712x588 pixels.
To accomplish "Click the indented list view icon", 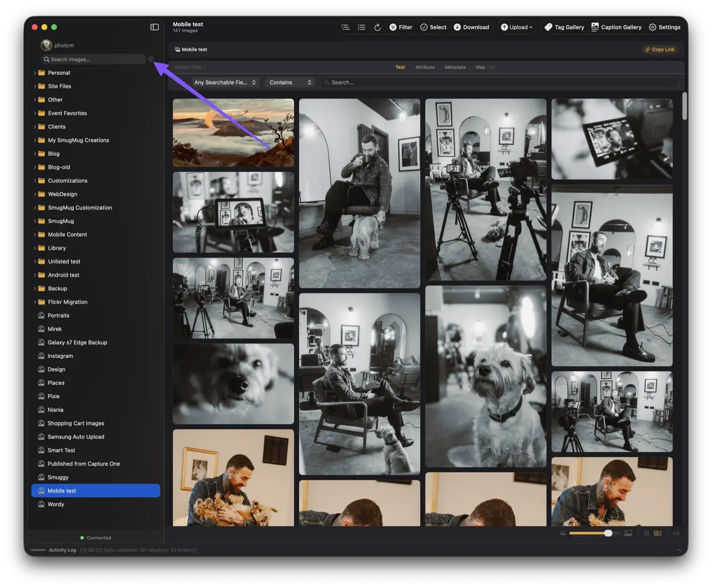I will point(345,27).
